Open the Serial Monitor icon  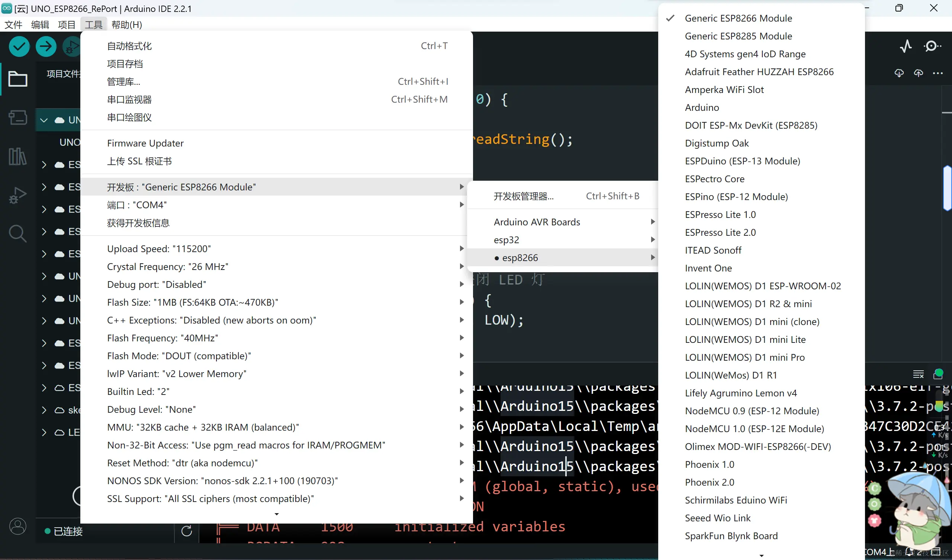[x=932, y=46]
